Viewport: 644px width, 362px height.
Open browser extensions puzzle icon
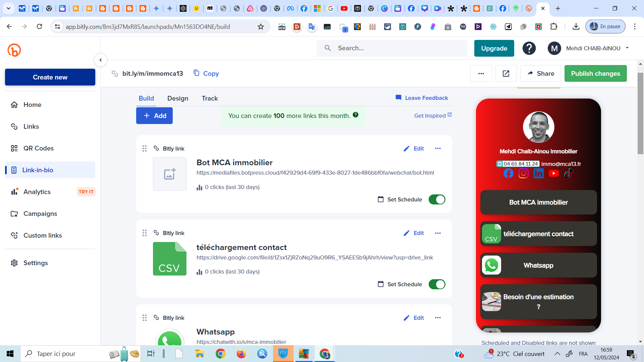point(554,26)
